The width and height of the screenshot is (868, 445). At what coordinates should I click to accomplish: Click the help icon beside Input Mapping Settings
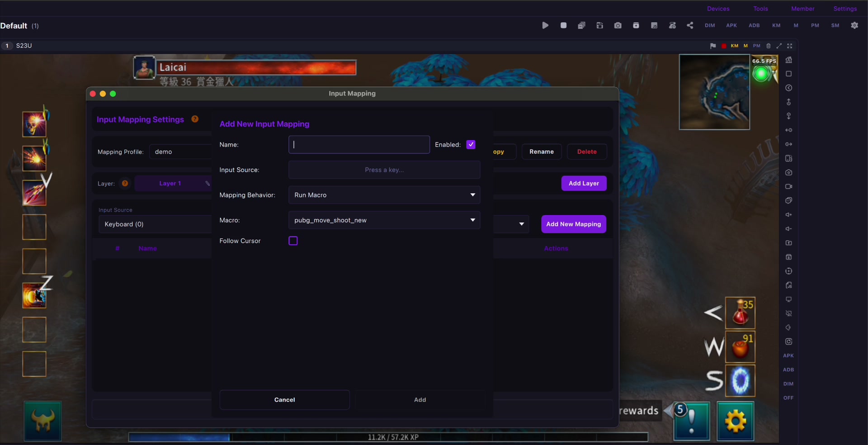tap(195, 119)
